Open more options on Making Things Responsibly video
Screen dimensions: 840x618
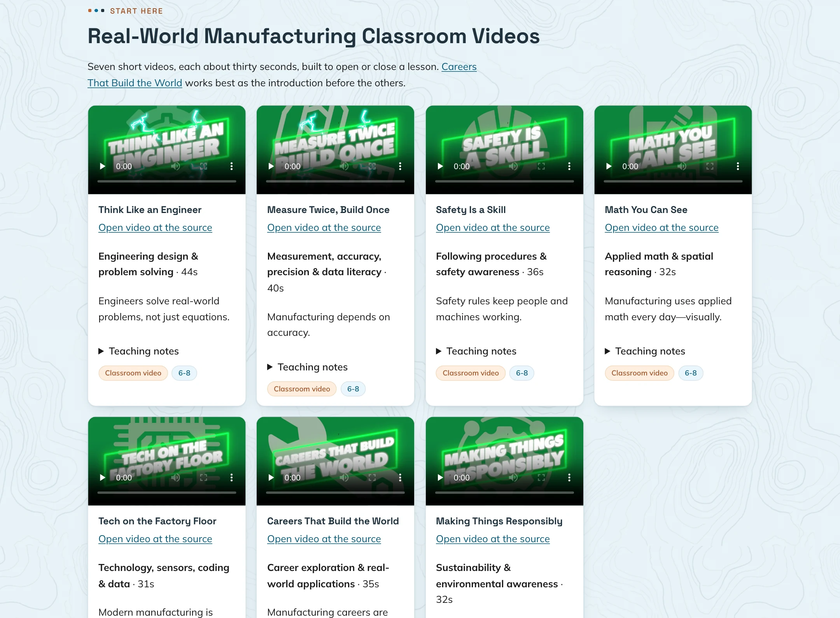click(x=569, y=477)
